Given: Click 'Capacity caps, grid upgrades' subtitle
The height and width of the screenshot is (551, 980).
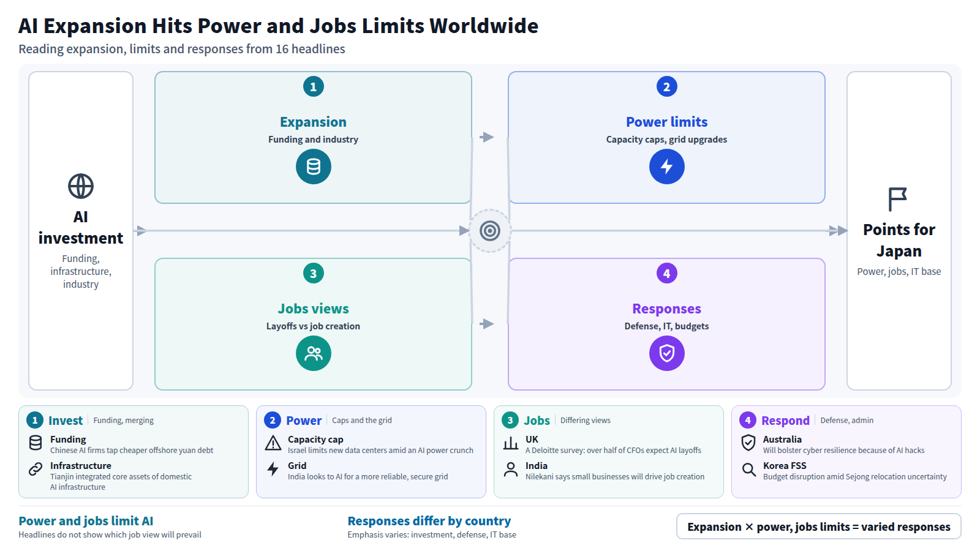Looking at the screenshot, I should [x=667, y=140].
